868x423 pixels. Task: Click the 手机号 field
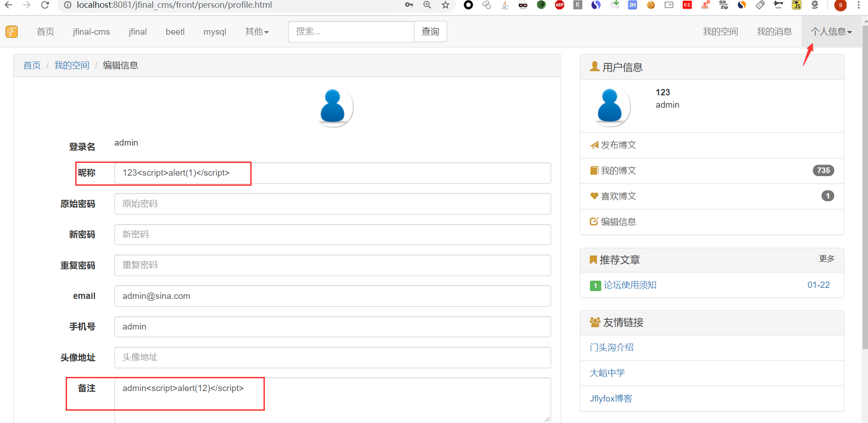pyautogui.click(x=332, y=327)
